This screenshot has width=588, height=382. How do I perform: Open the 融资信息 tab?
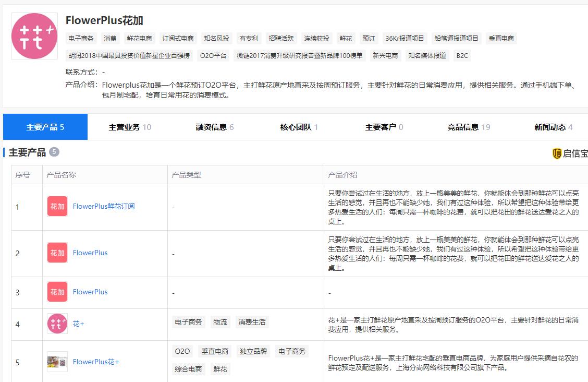click(214, 127)
